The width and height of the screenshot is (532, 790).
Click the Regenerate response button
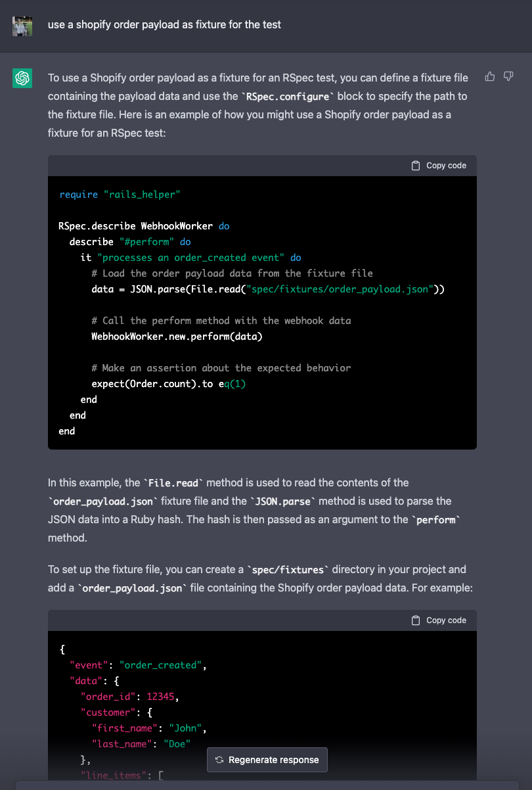pyautogui.click(x=267, y=760)
